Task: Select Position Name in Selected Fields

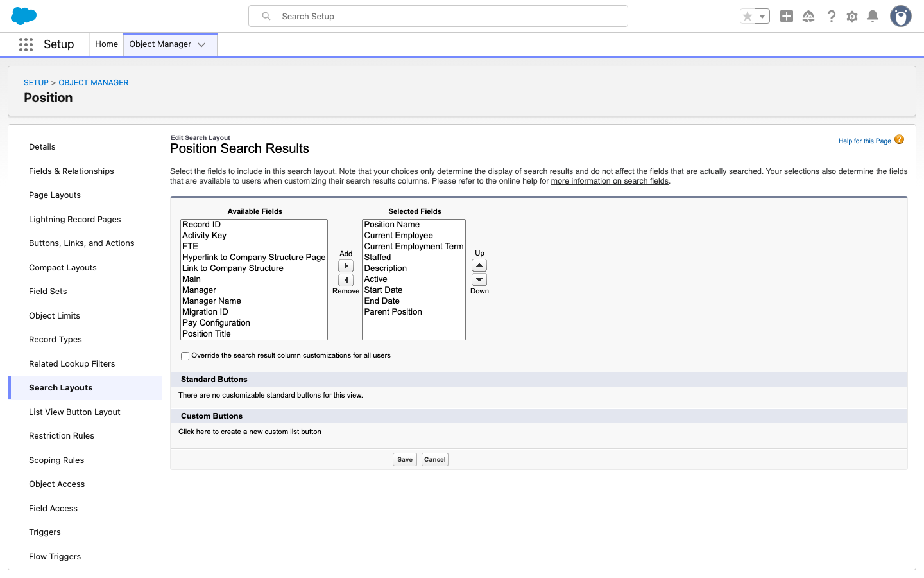Action: [414, 225]
